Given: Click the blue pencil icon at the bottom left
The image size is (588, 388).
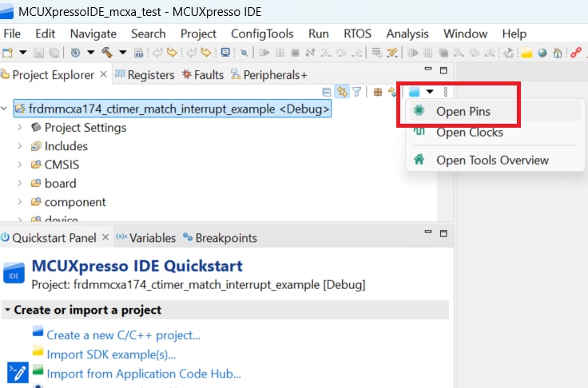Looking at the screenshot, I should coord(18,373).
